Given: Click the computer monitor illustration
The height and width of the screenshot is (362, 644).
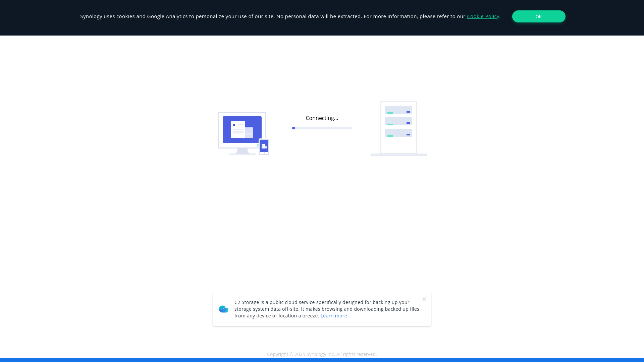Looking at the screenshot, I should (242, 133).
